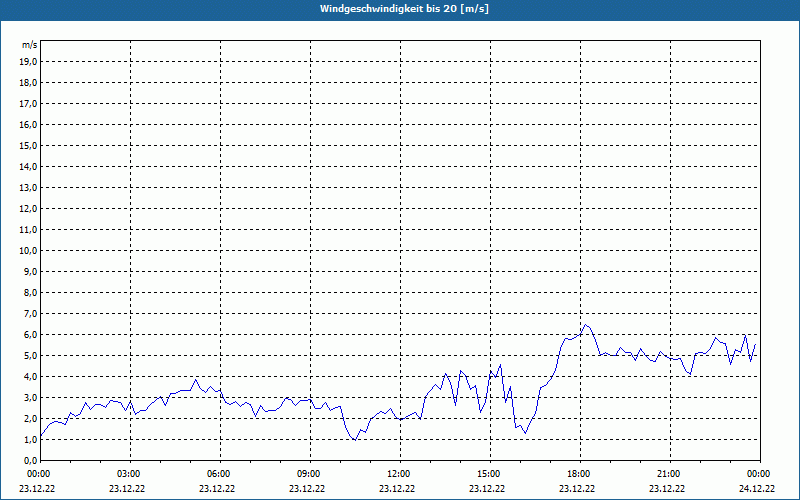Select the 19,0 y-axis label
Image resolution: width=800 pixels, height=500 pixels.
(x=28, y=62)
